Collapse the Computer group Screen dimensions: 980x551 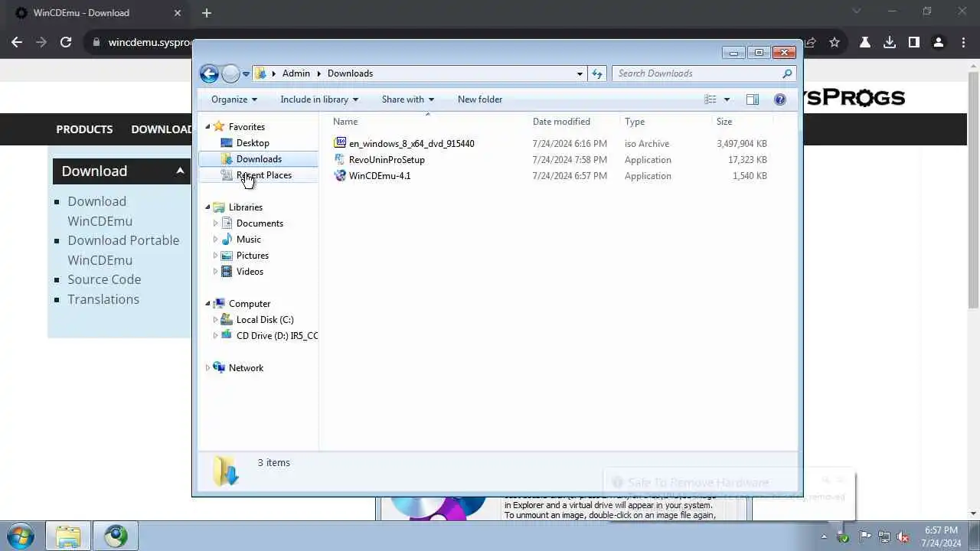tap(207, 304)
